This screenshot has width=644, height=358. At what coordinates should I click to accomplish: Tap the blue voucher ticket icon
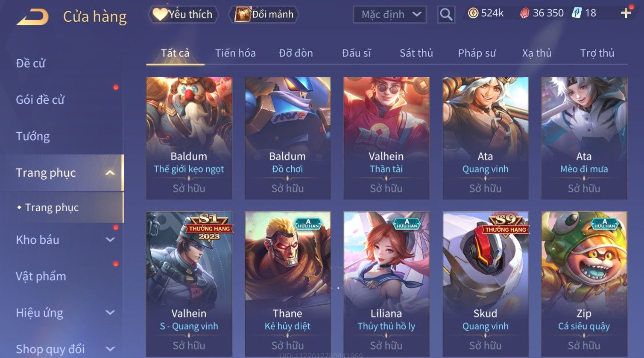[x=577, y=13]
